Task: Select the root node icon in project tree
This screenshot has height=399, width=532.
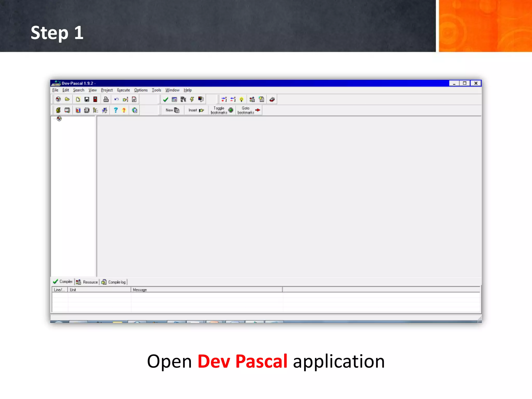Action: [x=59, y=119]
